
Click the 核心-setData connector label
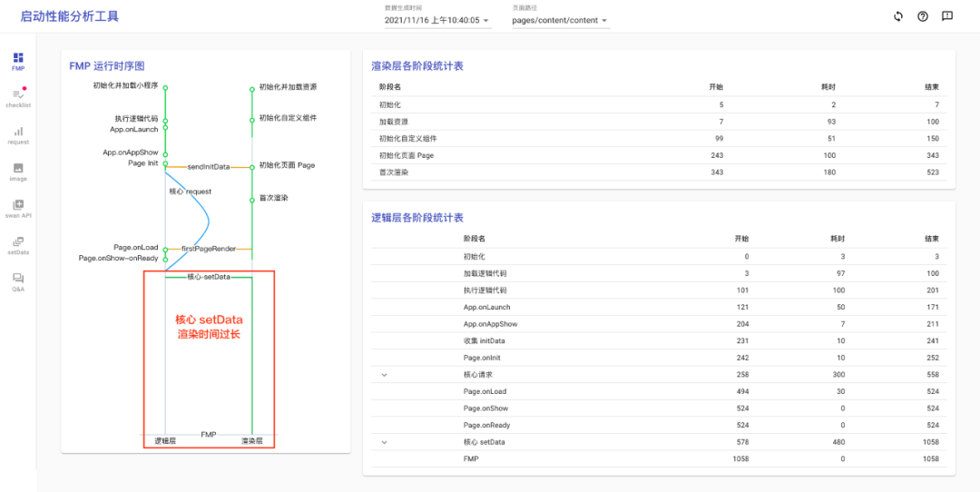click(x=208, y=276)
